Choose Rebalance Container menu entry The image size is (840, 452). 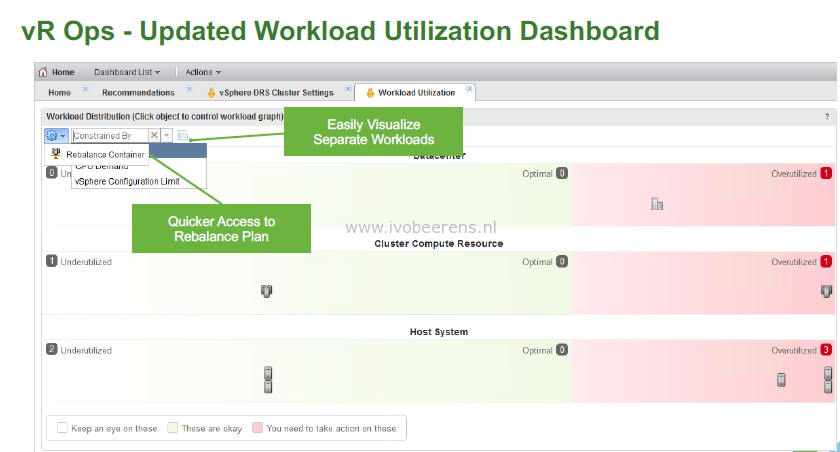pos(98,154)
